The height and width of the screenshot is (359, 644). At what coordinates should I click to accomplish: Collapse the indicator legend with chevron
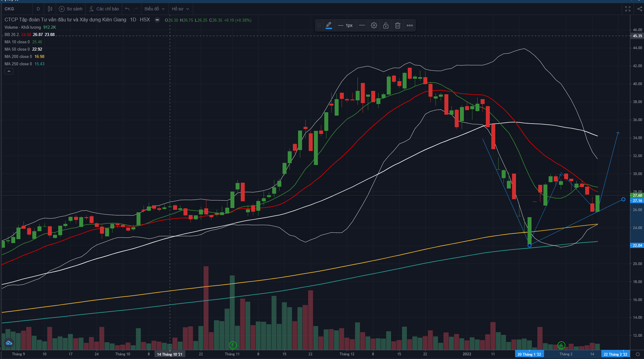coord(9,71)
